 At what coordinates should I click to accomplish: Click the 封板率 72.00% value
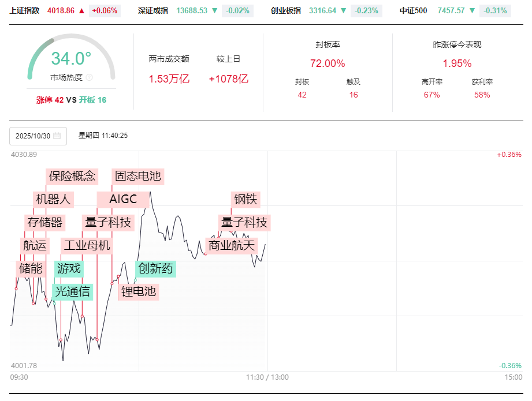pos(328,63)
